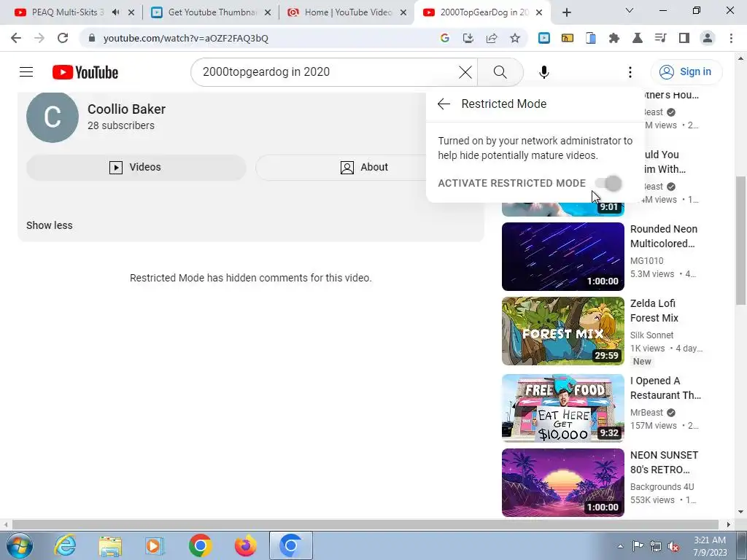Toggle the browser side panel
Image resolution: width=747 pixels, height=560 pixels.
coord(684,38)
